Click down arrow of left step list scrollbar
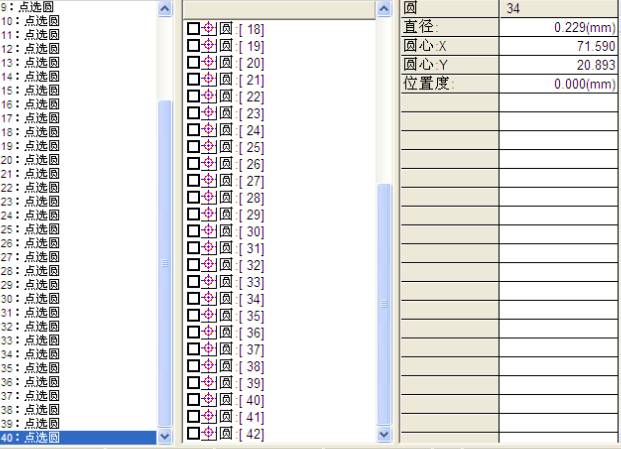The width and height of the screenshot is (621, 449). point(165,436)
